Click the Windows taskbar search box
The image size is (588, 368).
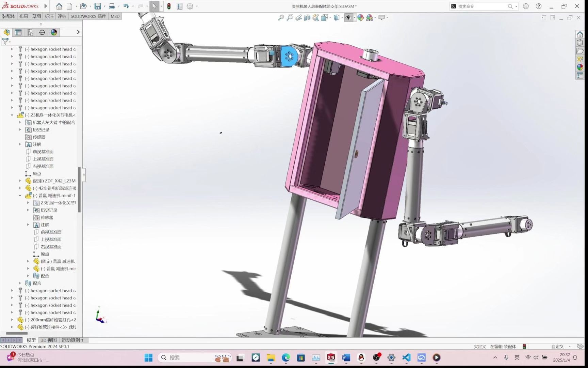(x=195, y=357)
